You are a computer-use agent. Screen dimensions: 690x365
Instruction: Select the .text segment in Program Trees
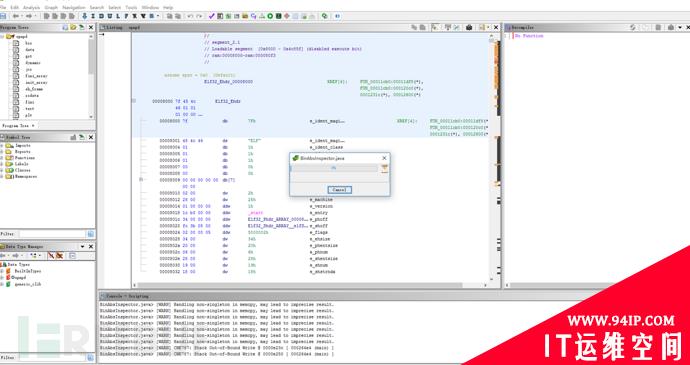click(x=29, y=108)
